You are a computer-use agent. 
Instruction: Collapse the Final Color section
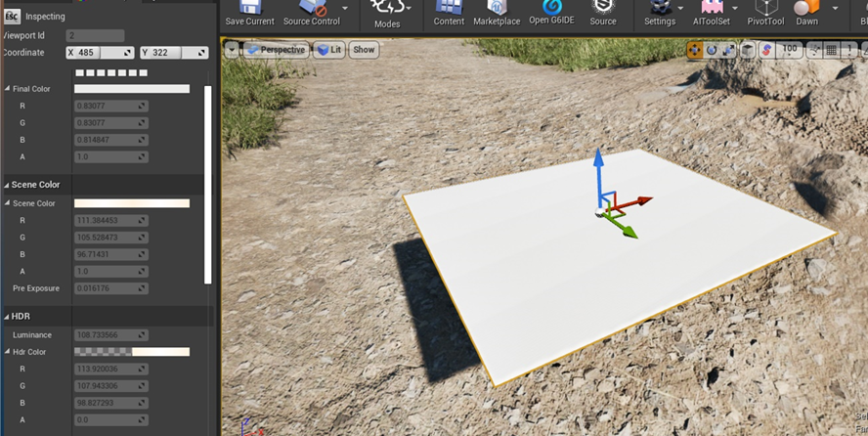8,89
